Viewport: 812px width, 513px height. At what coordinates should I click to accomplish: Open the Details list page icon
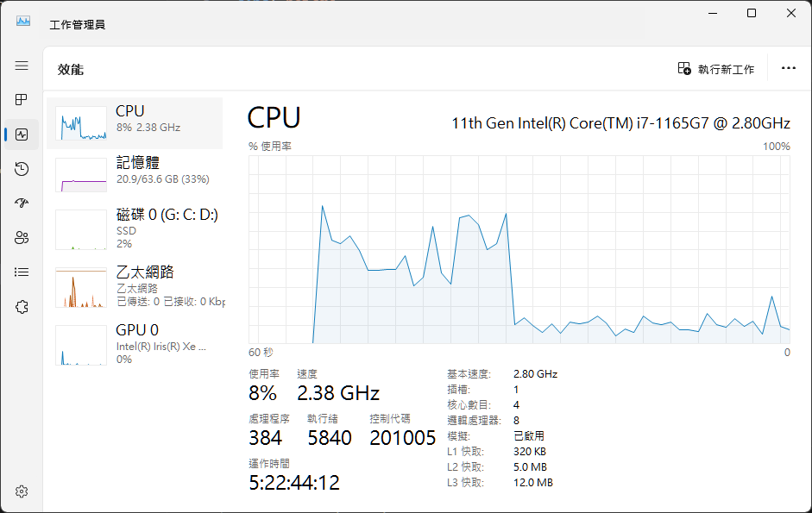point(22,272)
